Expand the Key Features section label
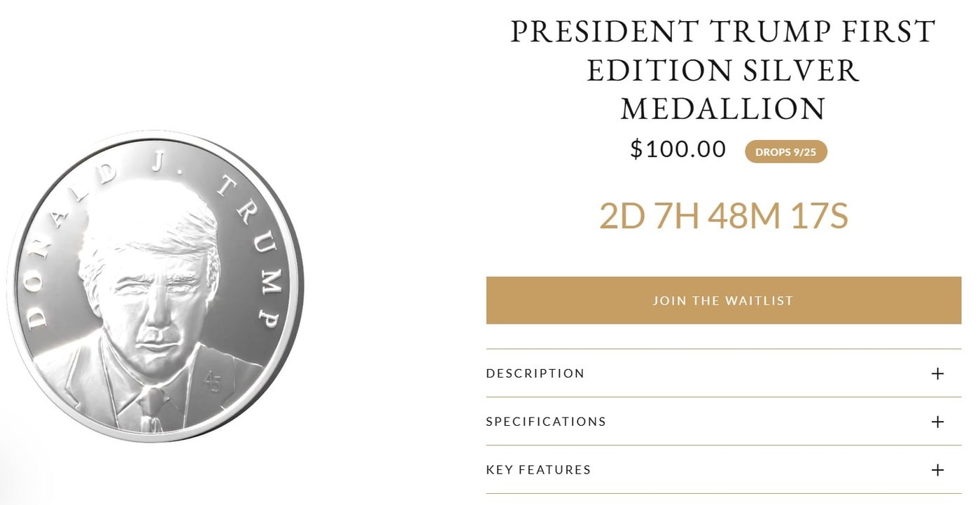 538,470
